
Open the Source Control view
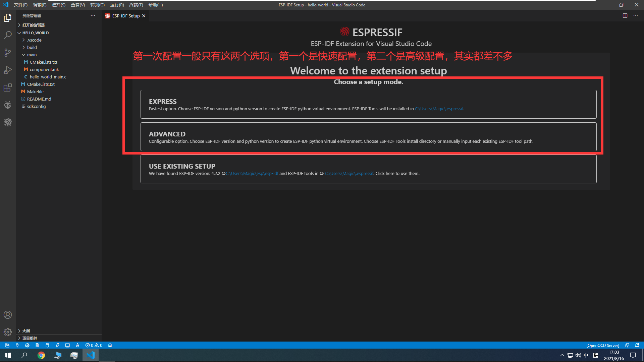(x=8, y=52)
